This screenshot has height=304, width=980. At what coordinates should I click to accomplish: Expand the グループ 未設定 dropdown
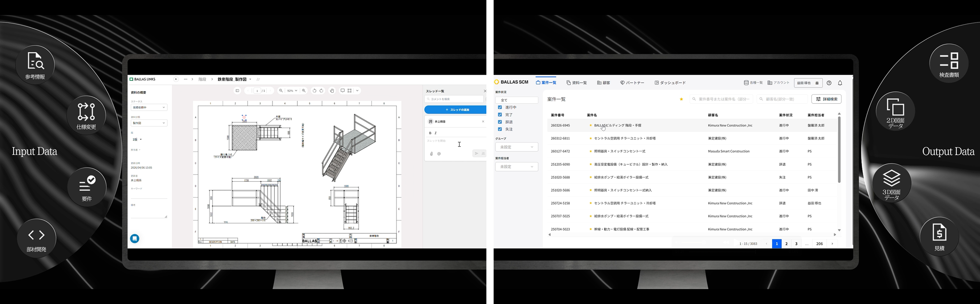[x=516, y=147]
